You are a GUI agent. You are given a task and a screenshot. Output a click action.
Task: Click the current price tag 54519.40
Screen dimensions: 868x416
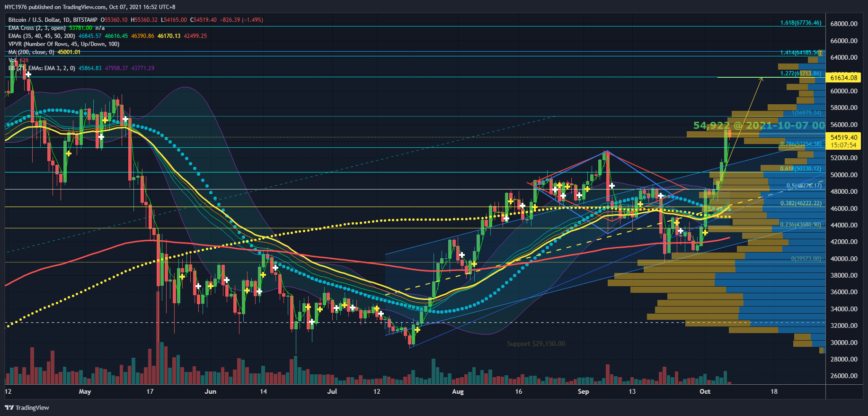pos(844,137)
